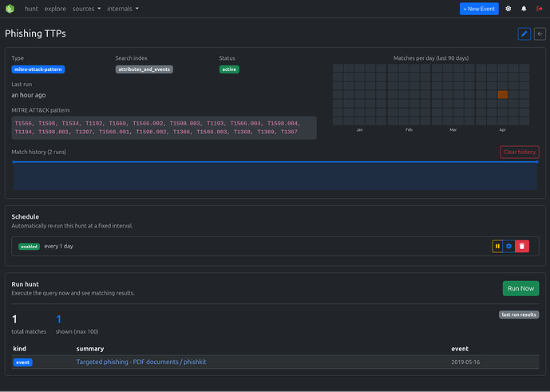Delete the schedule with trash icon
This screenshot has height=392, width=550.
click(x=521, y=246)
